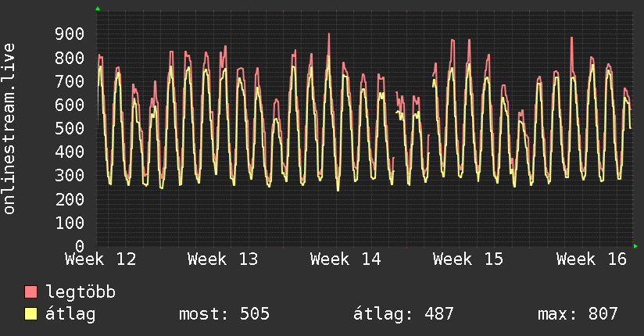Viewport: 644px width, 336px height.
Task: Select the 'max: 807' statistic value
Action: (578, 314)
